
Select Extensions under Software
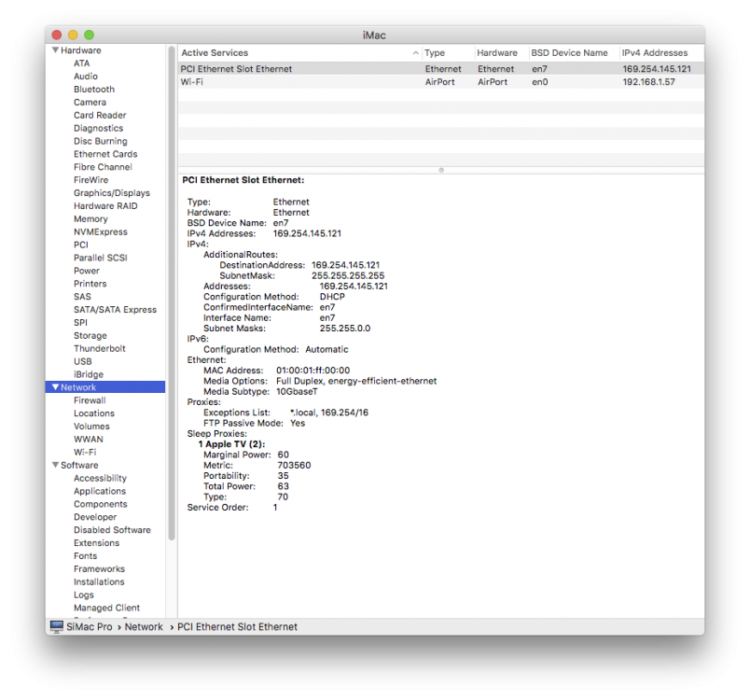tap(97, 542)
